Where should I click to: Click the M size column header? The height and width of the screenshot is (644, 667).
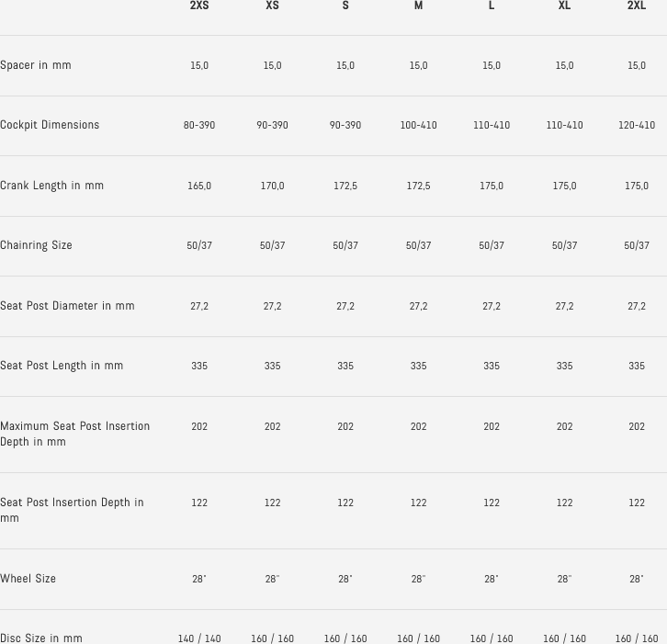[418, 6]
